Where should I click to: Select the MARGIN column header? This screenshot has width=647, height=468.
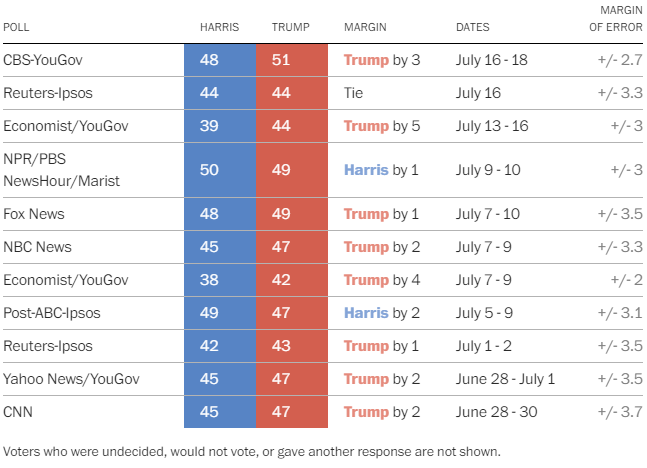click(364, 26)
